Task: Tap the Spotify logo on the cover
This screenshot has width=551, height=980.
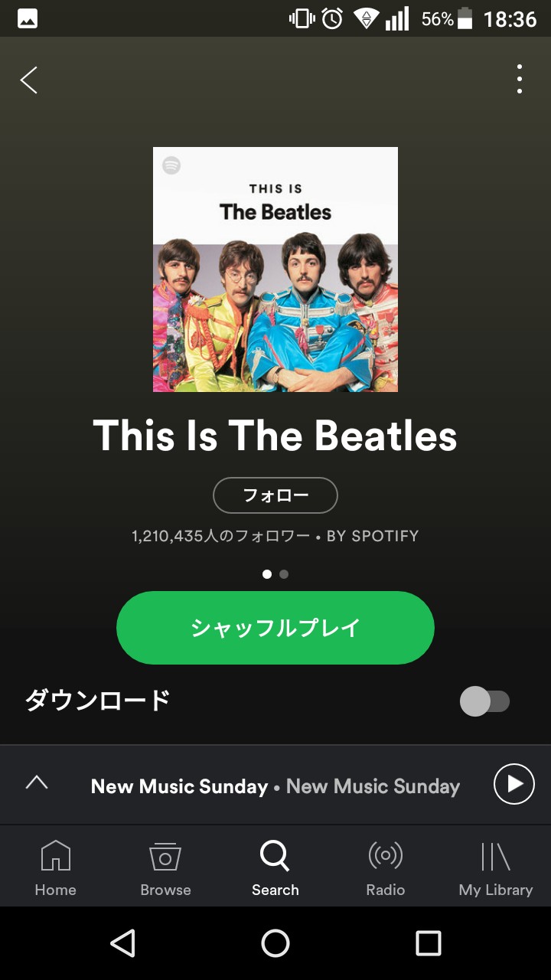Action: tap(171, 165)
